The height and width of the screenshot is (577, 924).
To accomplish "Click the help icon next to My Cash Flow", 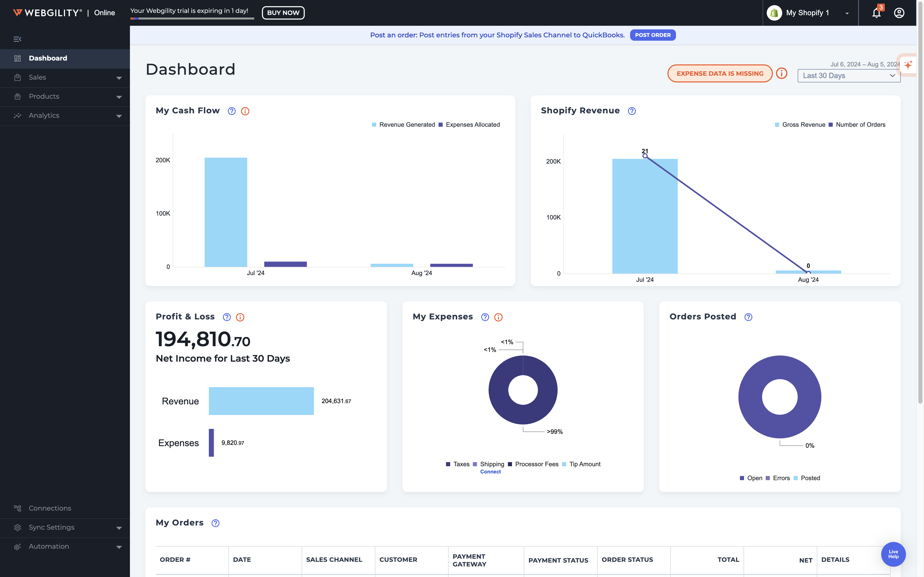I will [x=232, y=111].
